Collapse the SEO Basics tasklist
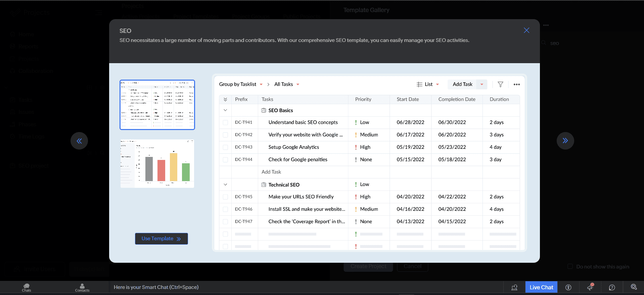This screenshot has height=295, width=644. click(225, 110)
